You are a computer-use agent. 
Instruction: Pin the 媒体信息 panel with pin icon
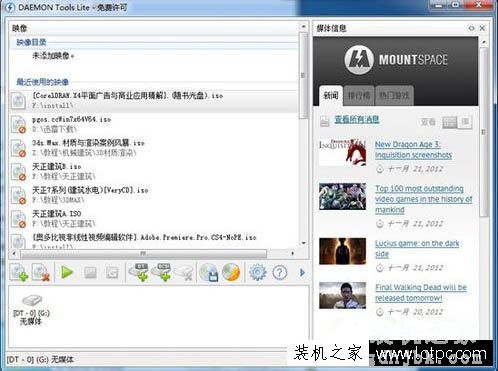[471, 28]
